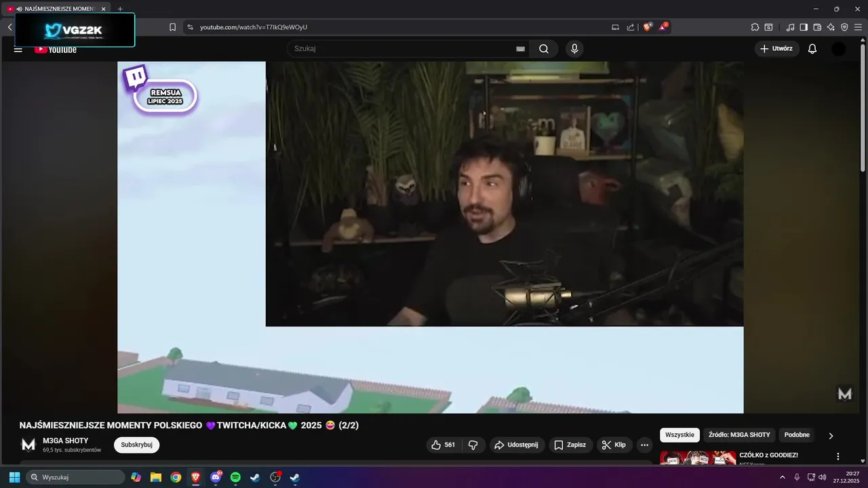Open Spotify from the taskbar

pos(235,477)
